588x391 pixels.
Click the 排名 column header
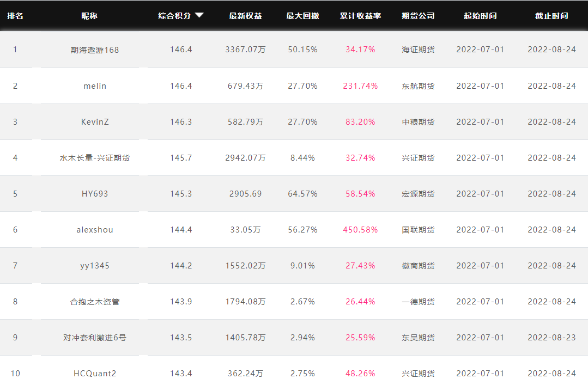click(x=15, y=16)
